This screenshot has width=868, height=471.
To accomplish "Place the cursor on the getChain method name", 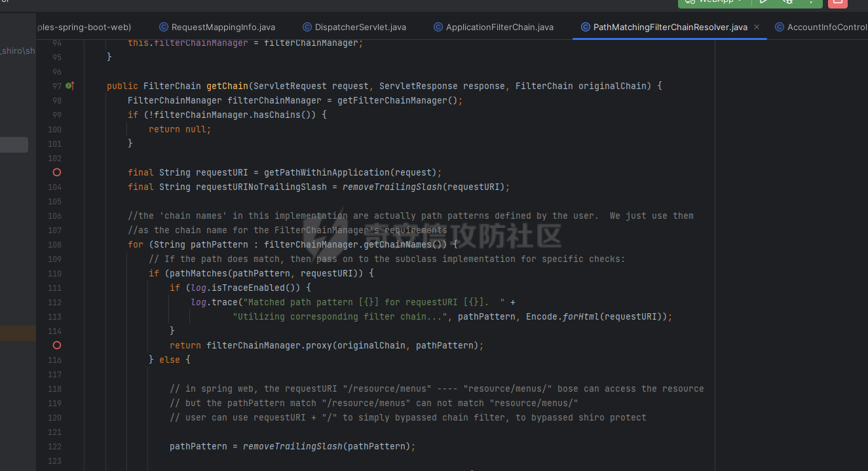I will (227, 86).
